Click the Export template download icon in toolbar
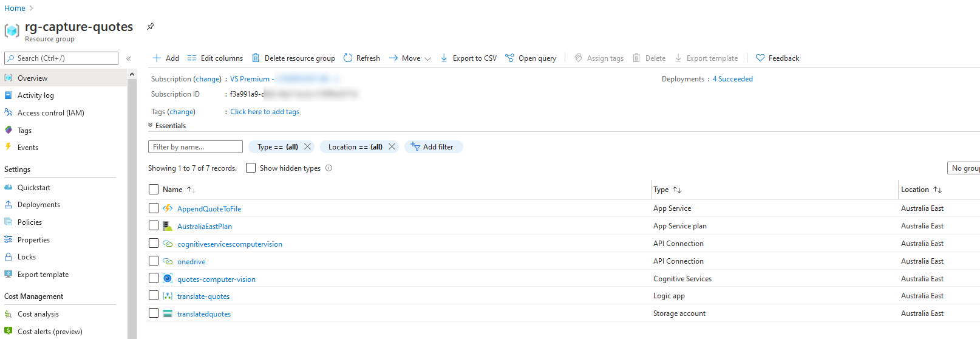The width and height of the screenshot is (980, 339). click(x=678, y=58)
